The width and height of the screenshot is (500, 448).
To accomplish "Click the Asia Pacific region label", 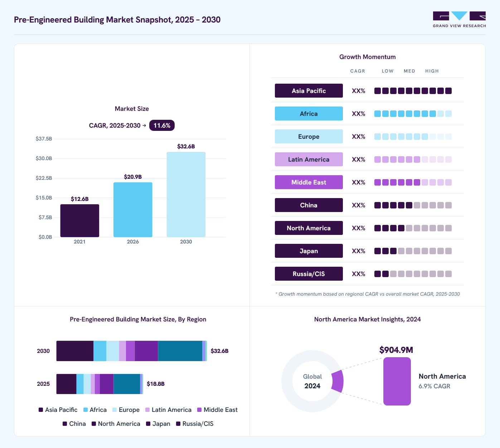I will click(x=309, y=91).
